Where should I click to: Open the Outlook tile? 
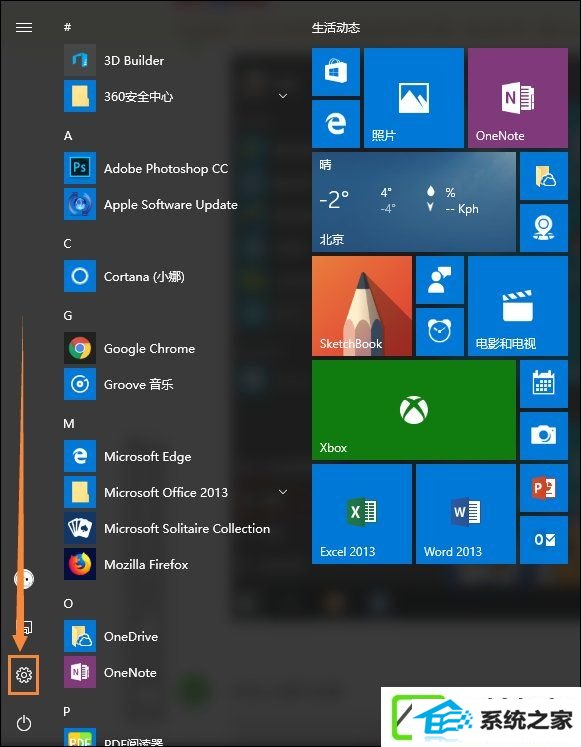544,540
